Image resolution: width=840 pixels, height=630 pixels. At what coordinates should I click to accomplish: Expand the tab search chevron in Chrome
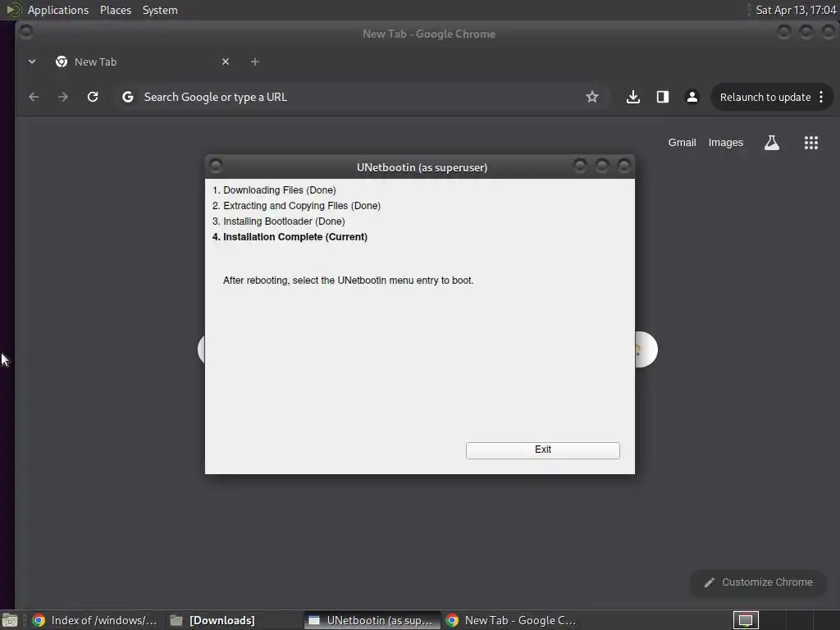click(32, 62)
